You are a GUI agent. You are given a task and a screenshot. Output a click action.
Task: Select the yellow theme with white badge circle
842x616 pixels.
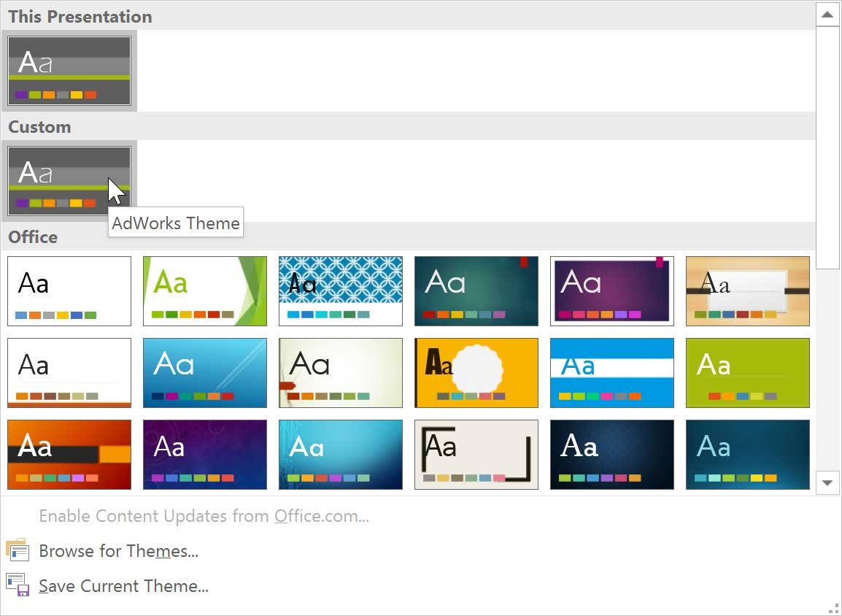click(476, 372)
